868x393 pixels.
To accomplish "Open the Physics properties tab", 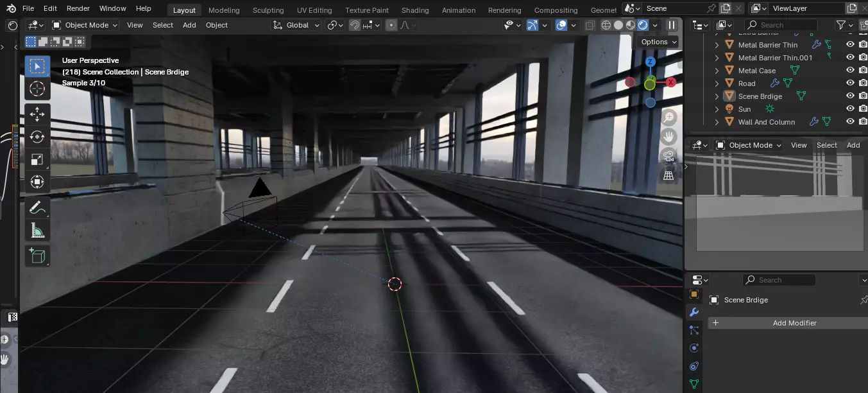I will click(694, 348).
